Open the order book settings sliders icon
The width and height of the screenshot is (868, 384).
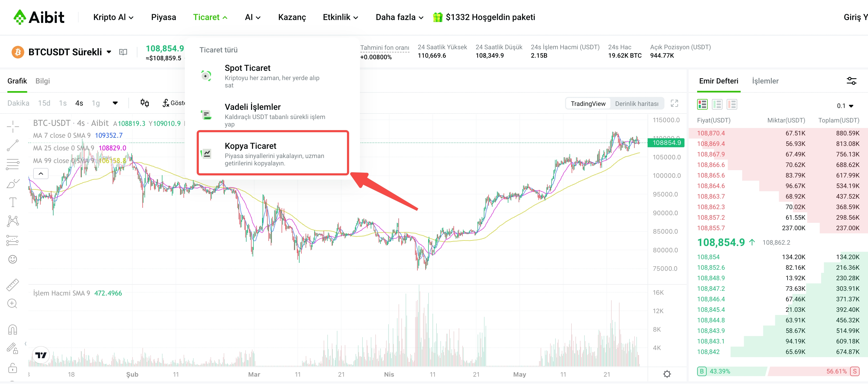[x=851, y=81]
